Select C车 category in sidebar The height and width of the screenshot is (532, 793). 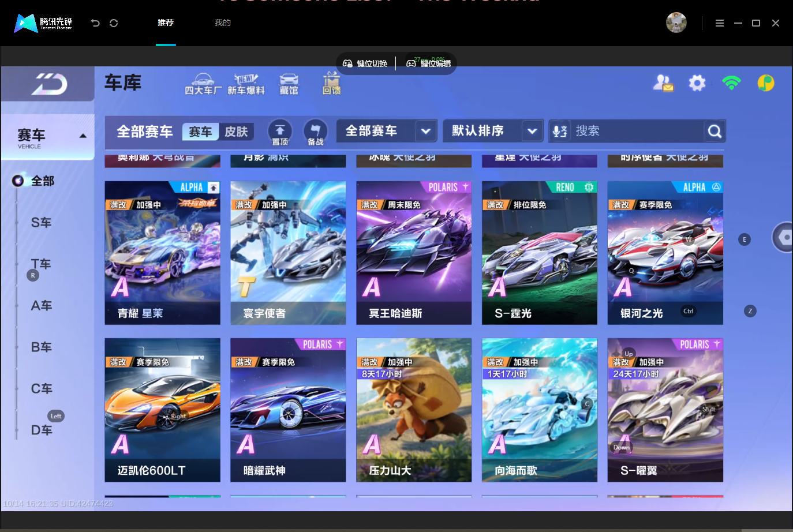(42, 389)
